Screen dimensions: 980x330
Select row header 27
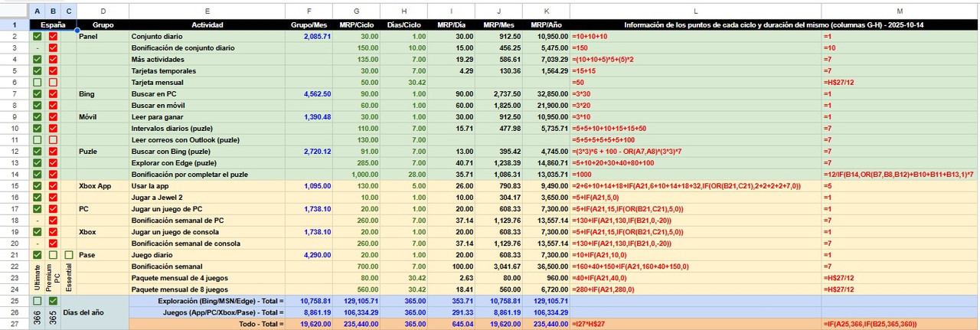[x=14, y=324]
